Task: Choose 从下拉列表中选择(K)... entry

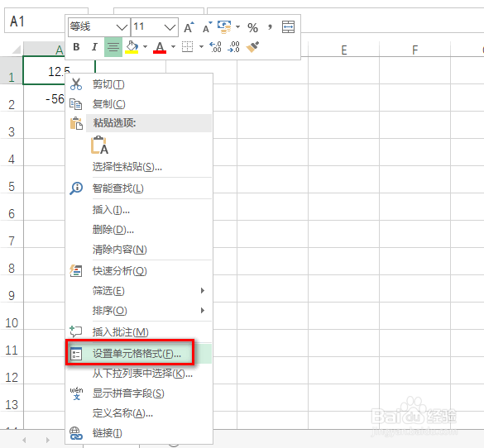Action: coord(139,374)
